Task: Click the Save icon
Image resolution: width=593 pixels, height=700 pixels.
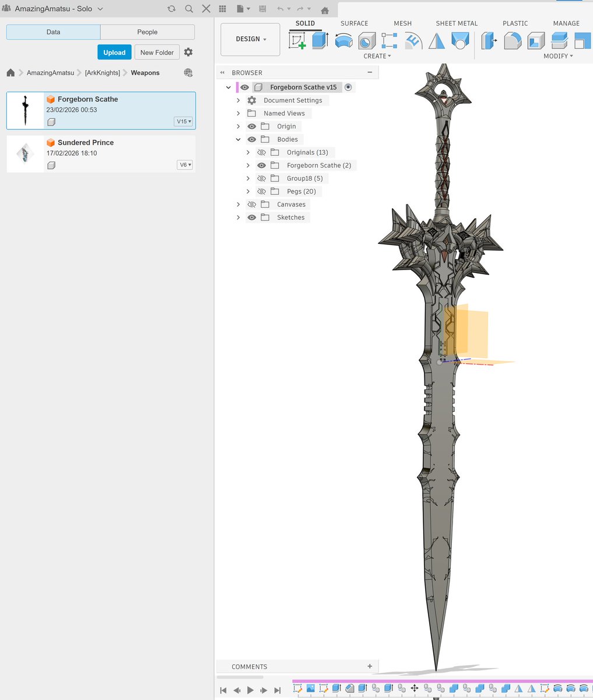Action: pyautogui.click(x=262, y=9)
